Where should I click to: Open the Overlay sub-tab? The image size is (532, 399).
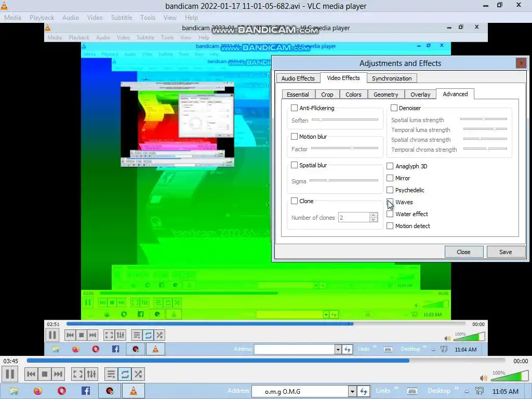tap(420, 95)
